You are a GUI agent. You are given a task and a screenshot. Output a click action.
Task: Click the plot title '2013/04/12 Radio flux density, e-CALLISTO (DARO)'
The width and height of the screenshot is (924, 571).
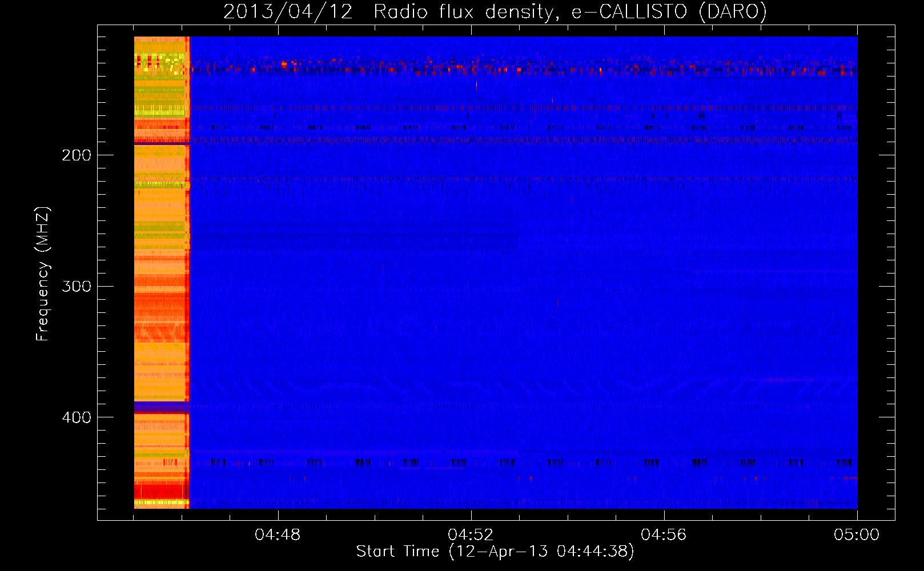495,12
